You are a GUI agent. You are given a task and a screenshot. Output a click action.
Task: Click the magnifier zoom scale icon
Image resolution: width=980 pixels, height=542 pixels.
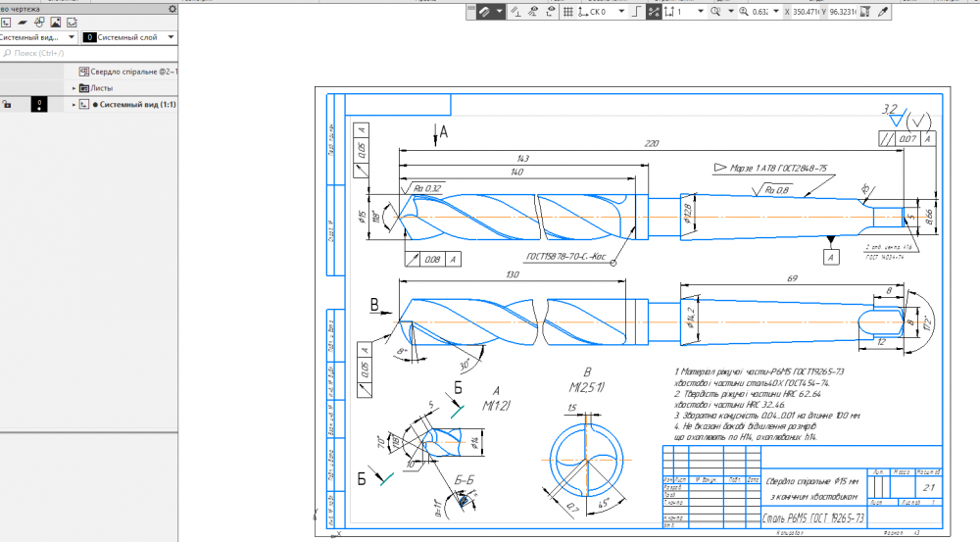pyautogui.click(x=744, y=12)
